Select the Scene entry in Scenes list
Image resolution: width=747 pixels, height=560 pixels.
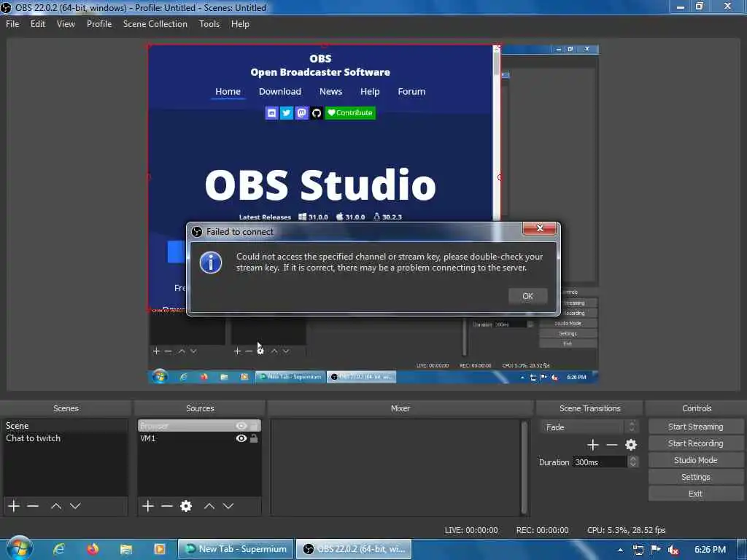pyautogui.click(x=65, y=426)
